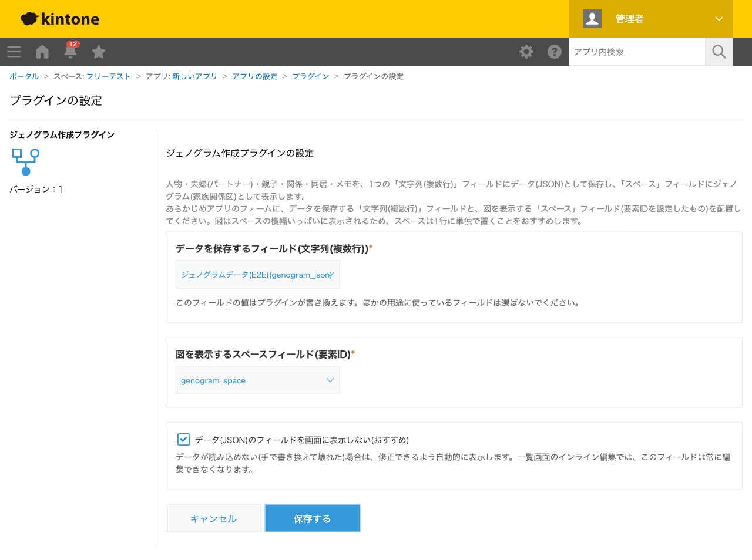This screenshot has height=560, width=752.
Task: Open notifications bell with 12 badge
Action: pyautogui.click(x=70, y=51)
